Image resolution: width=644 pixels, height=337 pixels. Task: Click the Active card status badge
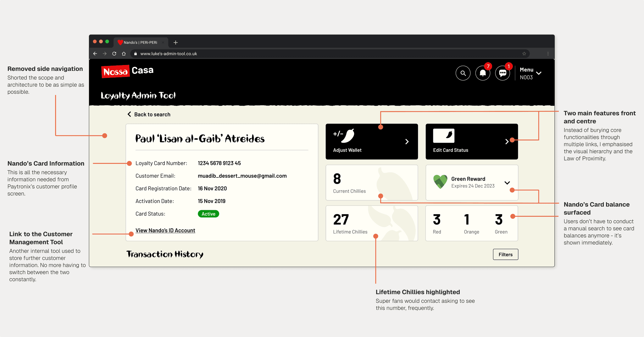(x=208, y=214)
